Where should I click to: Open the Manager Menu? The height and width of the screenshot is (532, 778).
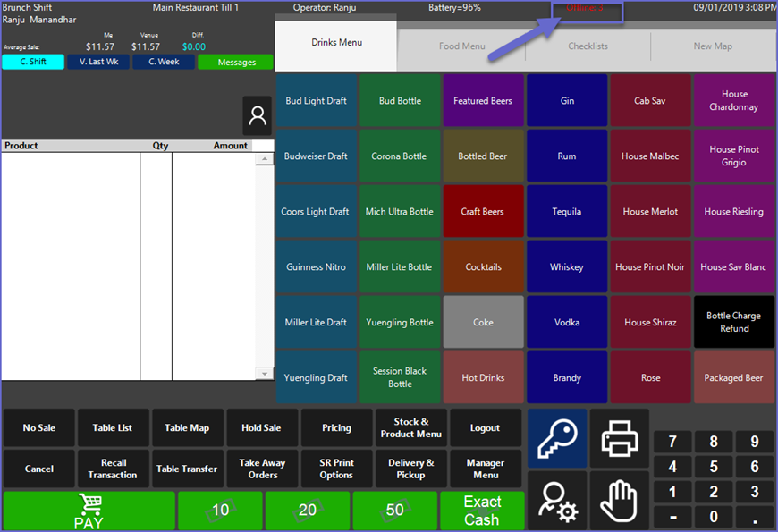485,469
